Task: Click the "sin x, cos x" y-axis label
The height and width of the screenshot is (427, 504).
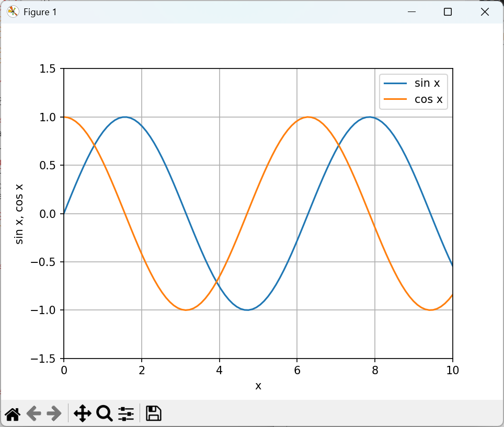Action: click(x=19, y=214)
